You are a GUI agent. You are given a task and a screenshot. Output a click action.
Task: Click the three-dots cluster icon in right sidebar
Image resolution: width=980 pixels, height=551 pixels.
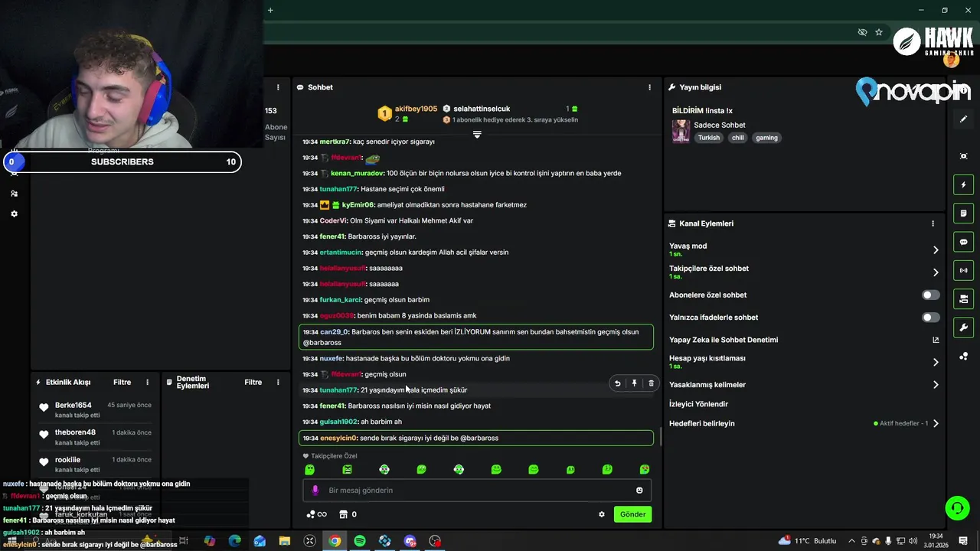963,356
